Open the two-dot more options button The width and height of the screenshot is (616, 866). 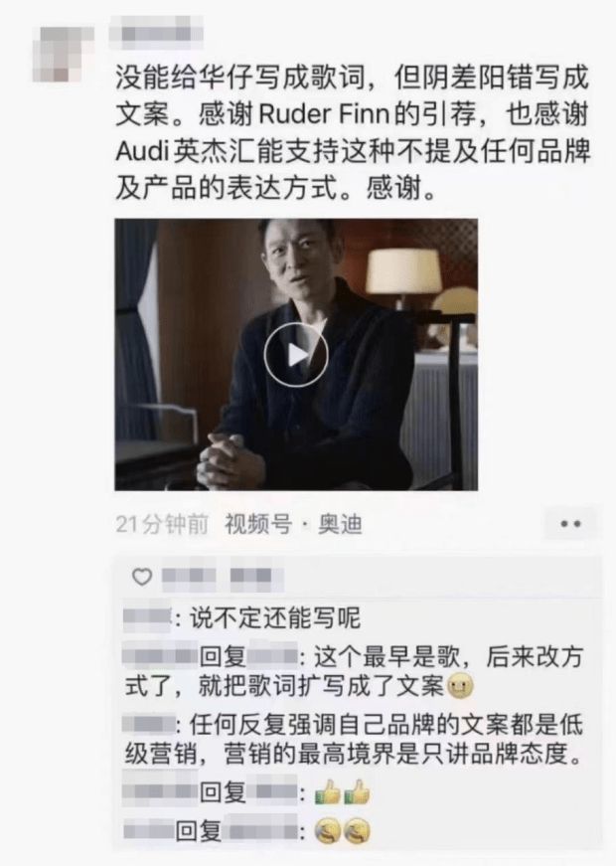click(x=570, y=524)
